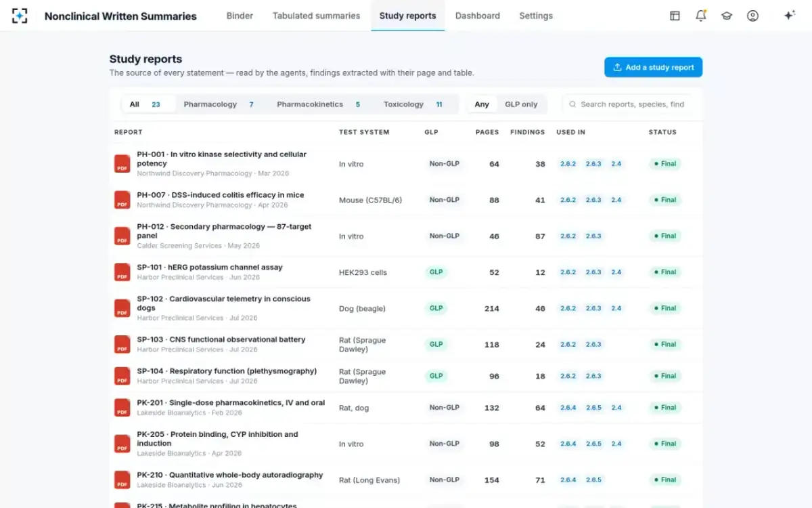812x508 pixels.
Task: Switch to the Dashboard tab
Action: [478, 16]
